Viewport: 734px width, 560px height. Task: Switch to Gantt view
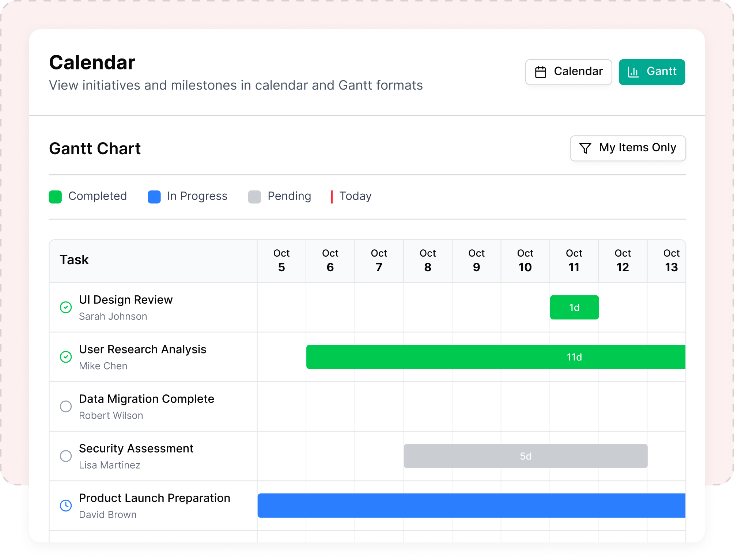(652, 72)
